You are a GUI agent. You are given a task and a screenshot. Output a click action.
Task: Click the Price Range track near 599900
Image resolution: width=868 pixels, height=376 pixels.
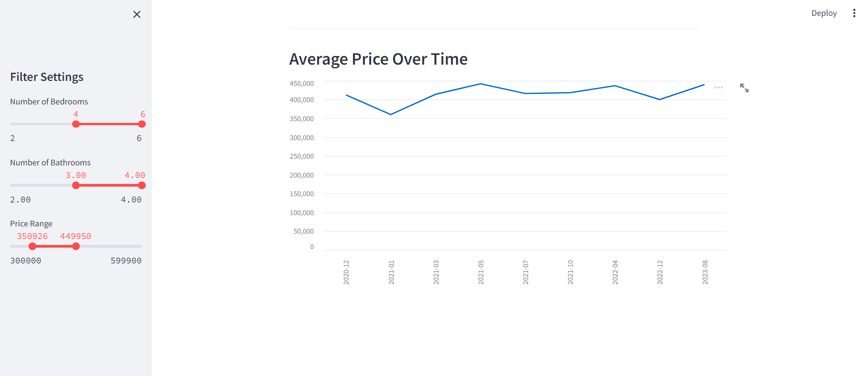[x=136, y=246]
